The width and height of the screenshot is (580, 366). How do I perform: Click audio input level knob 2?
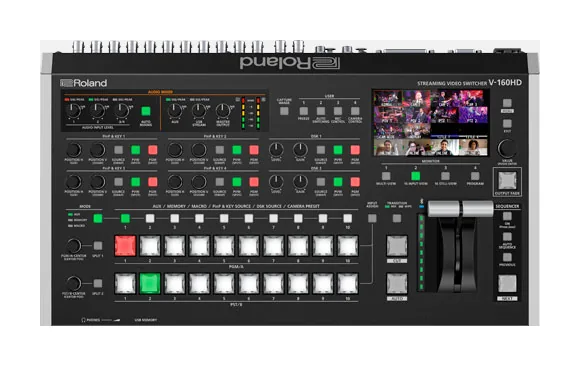pos(97,110)
